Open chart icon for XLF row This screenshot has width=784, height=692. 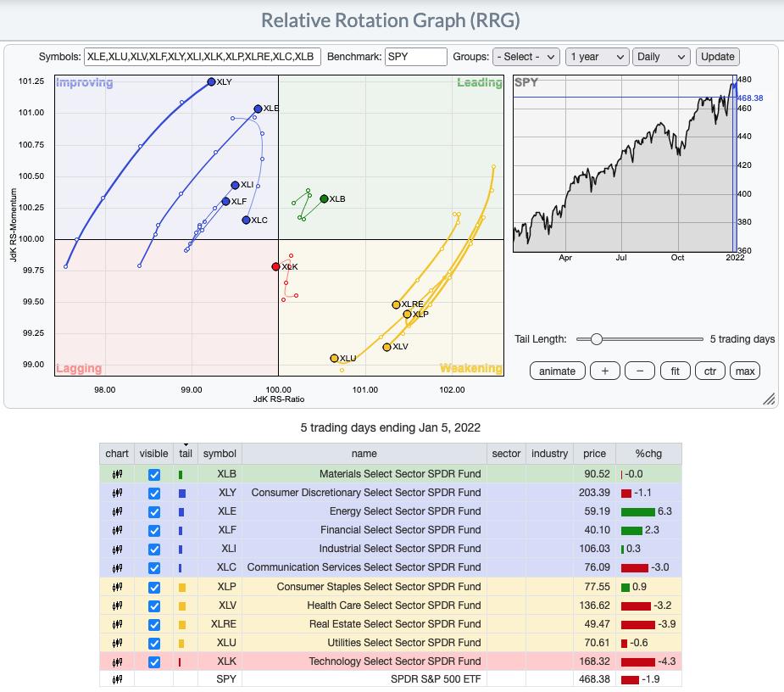pos(117,530)
